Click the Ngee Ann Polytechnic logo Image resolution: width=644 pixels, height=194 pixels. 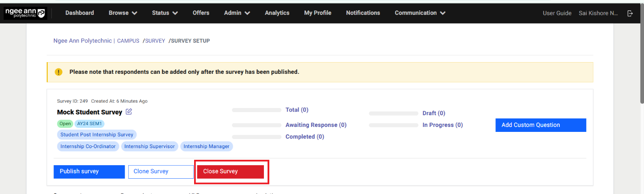[25, 13]
